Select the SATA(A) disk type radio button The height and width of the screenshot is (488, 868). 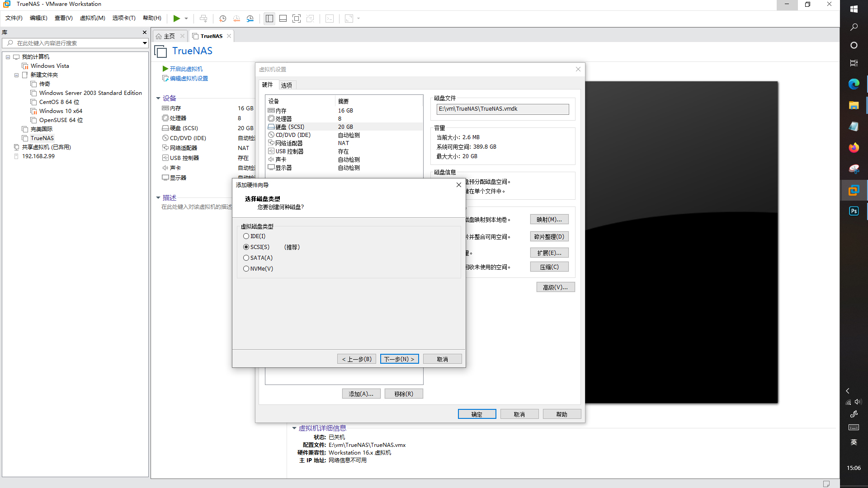[246, 258]
